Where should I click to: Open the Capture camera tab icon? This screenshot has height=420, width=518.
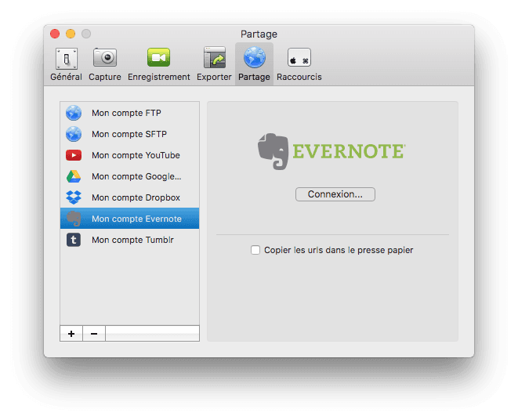point(105,58)
